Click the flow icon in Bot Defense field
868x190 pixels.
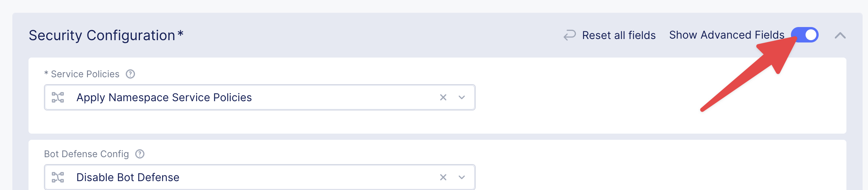click(x=58, y=177)
